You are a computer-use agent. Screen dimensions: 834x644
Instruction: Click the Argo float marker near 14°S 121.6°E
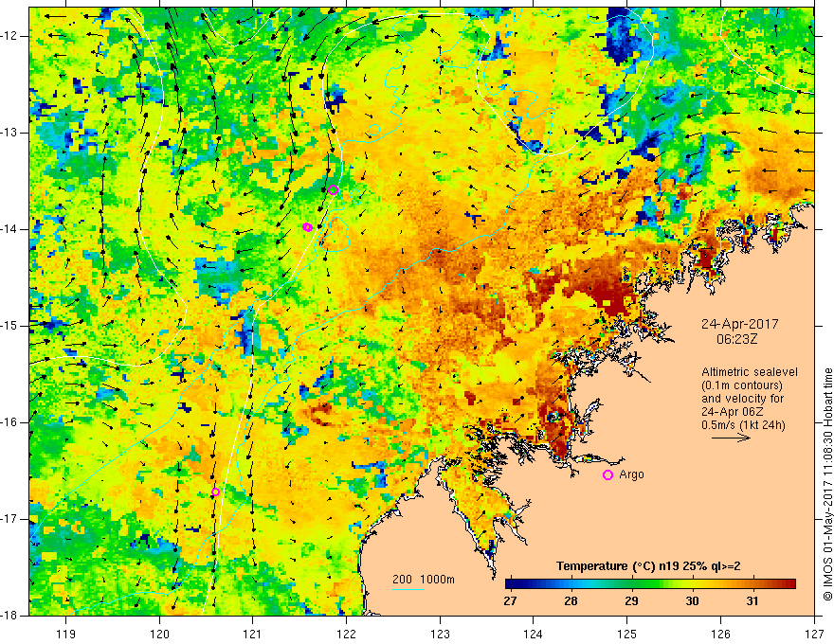point(307,227)
